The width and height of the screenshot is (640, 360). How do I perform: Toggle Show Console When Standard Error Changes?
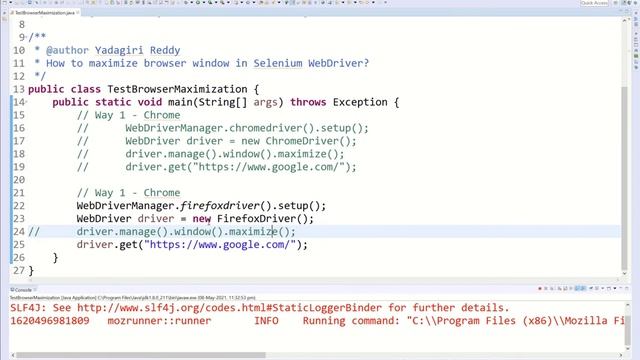point(582,289)
